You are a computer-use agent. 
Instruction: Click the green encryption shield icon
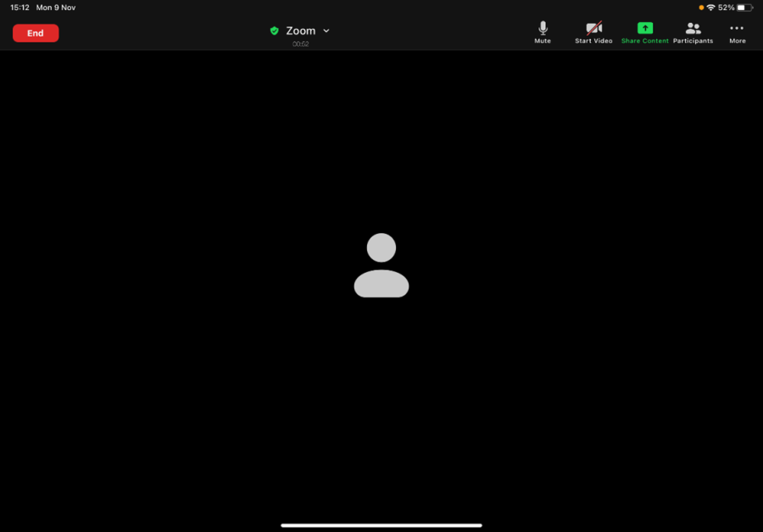pos(274,30)
